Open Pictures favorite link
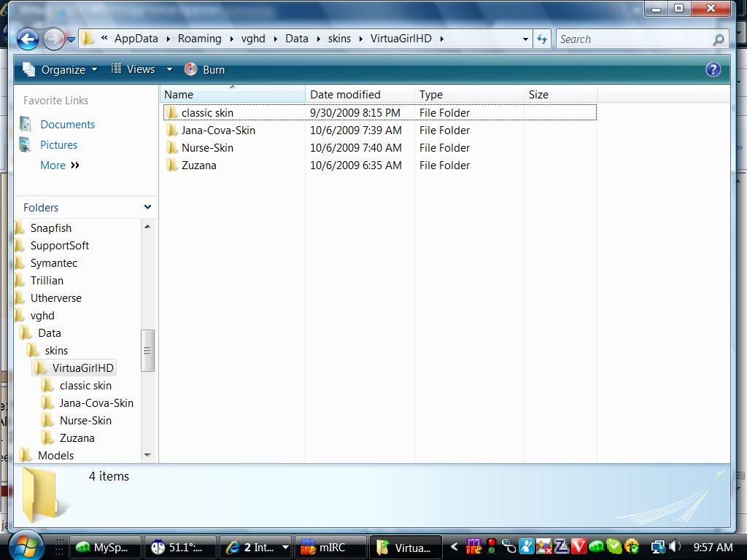The width and height of the screenshot is (747, 560). click(58, 145)
